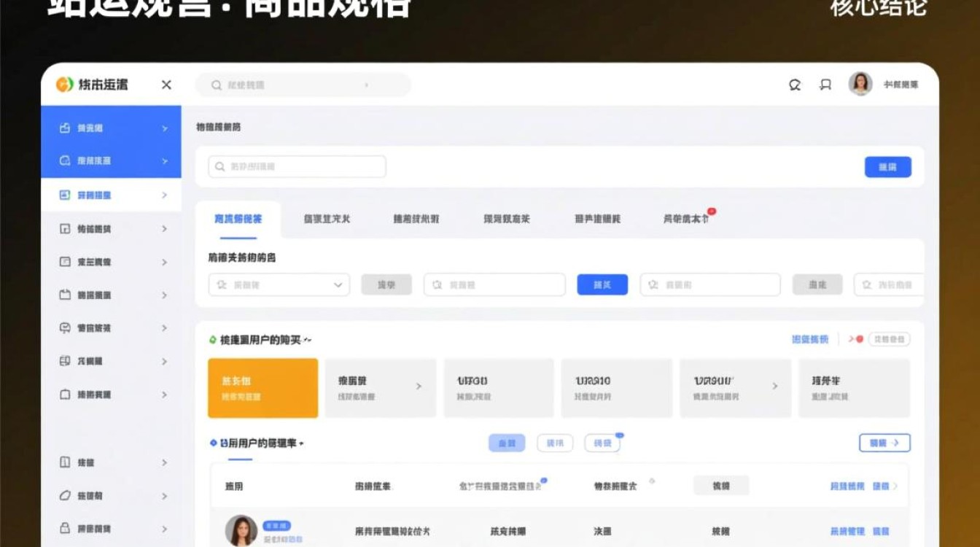980x547 pixels.
Task: Toggle the rightmost pill with the notification dot
Action: pyautogui.click(x=602, y=442)
